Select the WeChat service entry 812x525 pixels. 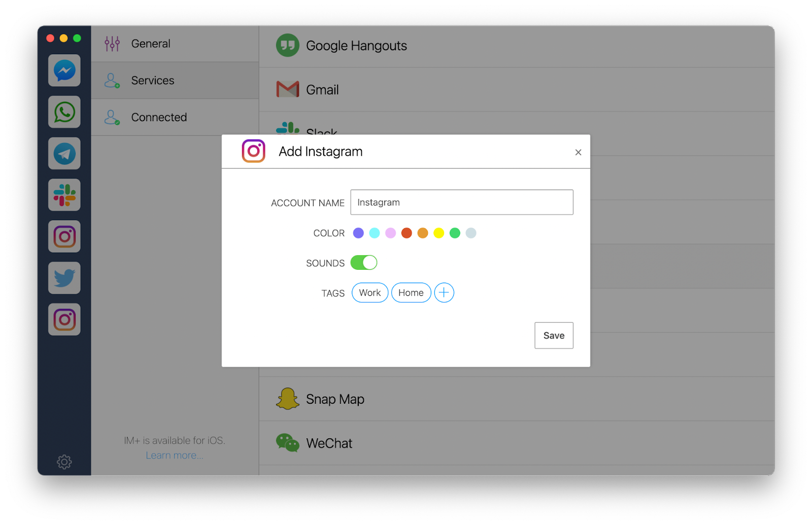point(329,443)
